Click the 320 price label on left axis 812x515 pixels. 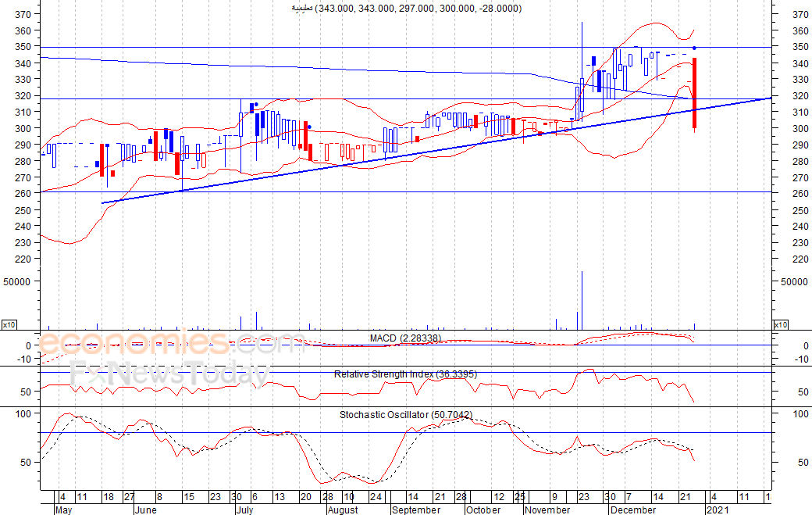(23, 96)
